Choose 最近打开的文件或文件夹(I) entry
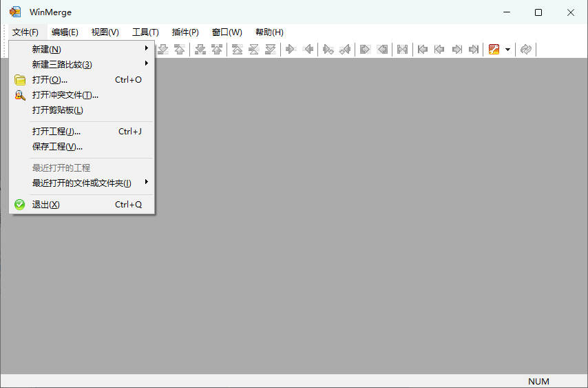588x388 pixels. pos(82,183)
